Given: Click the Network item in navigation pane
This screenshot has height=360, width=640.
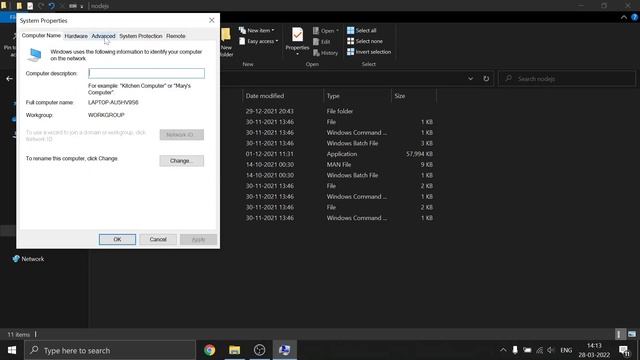Looking at the screenshot, I should [28, 259].
